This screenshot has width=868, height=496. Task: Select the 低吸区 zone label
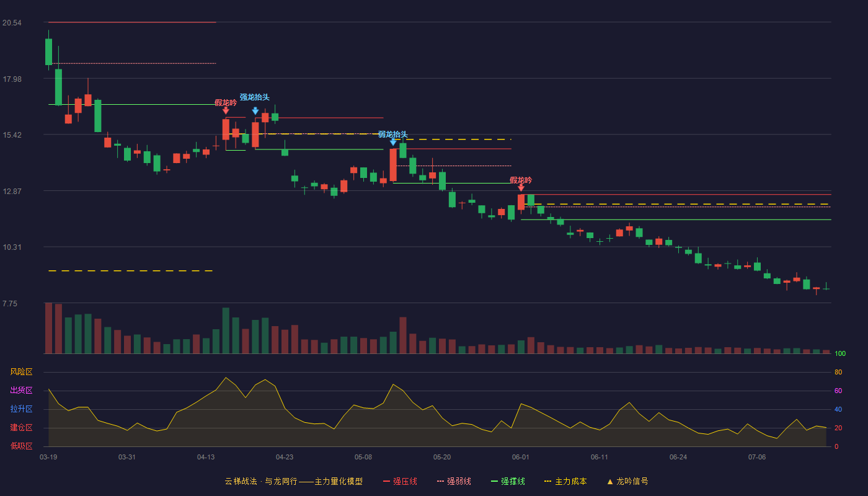coord(21,446)
